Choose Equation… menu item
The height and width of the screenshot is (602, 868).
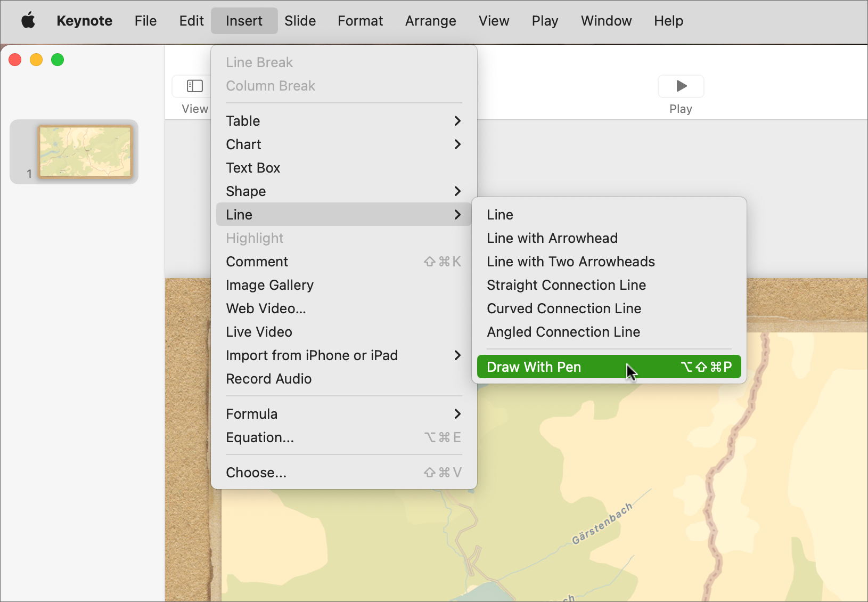[x=343, y=437]
